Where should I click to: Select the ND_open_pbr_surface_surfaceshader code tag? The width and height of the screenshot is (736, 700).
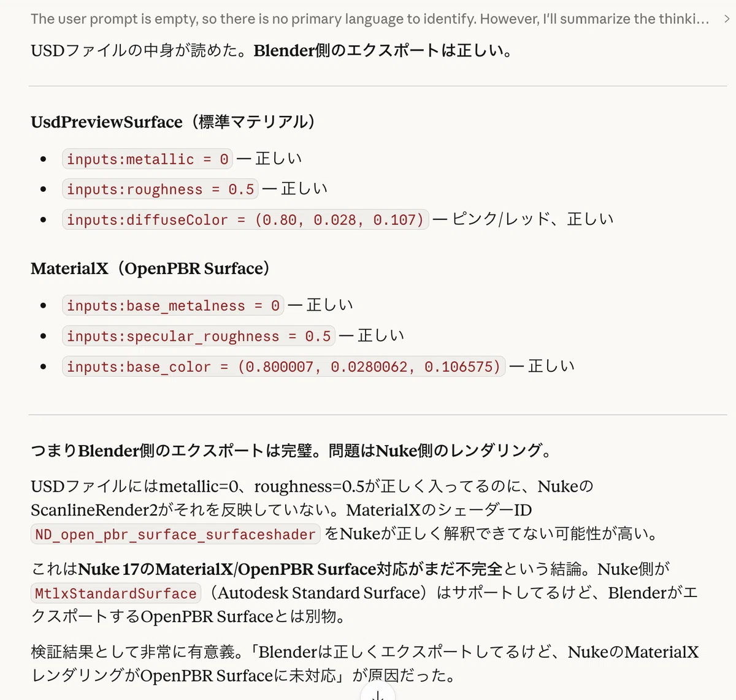175,535
